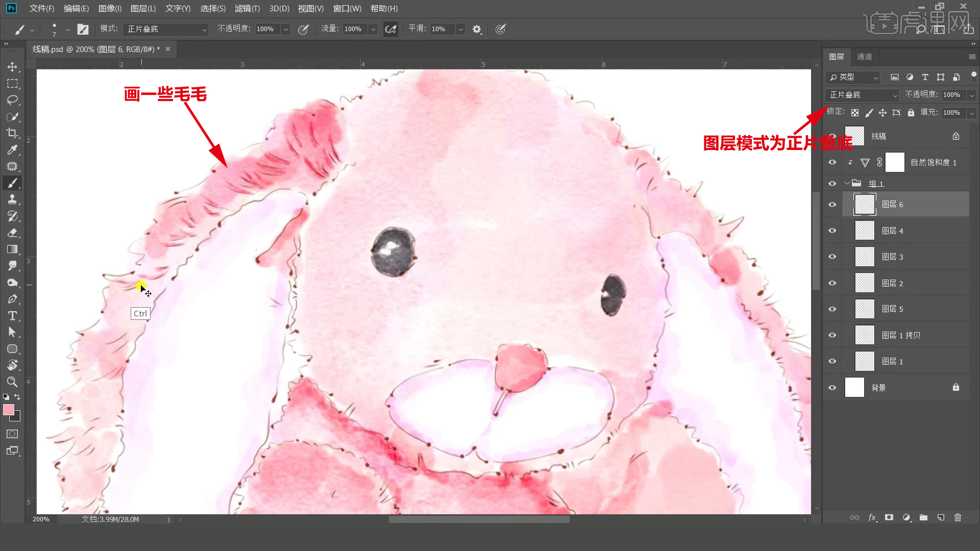Select the Quick Selection tool
The height and width of the screenshot is (551, 980).
point(12,117)
